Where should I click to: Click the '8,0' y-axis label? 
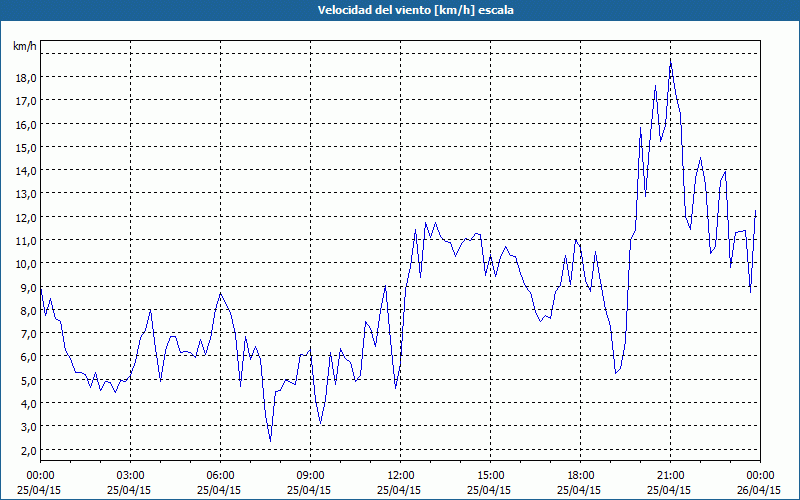point(29,310)
